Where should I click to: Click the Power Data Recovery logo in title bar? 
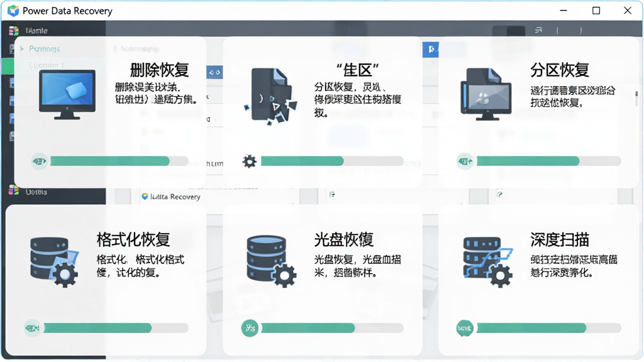point(13,11)
